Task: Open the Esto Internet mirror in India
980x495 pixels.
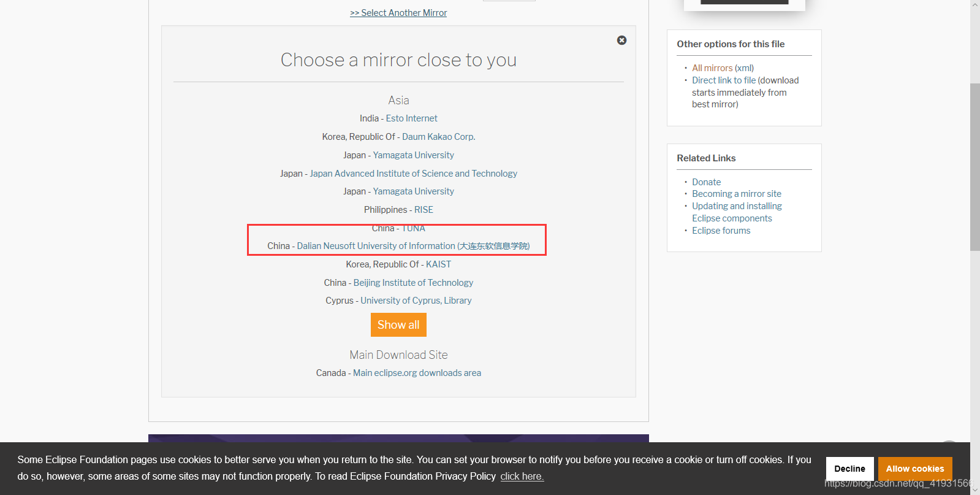Action: 411,118
